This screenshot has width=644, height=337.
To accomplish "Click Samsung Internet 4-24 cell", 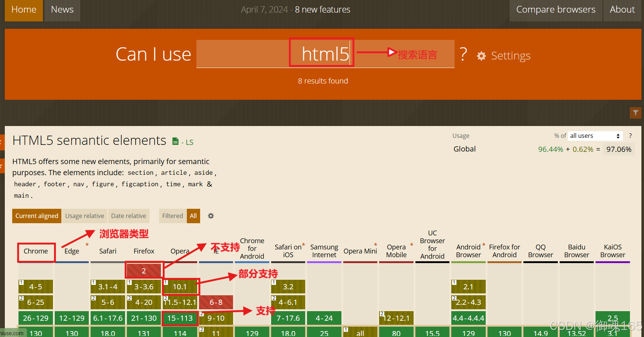I will (x=324, y=318).
